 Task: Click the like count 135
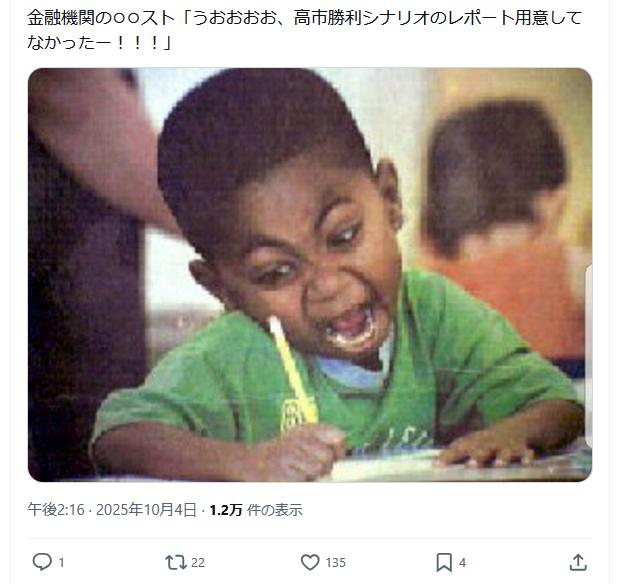click(x=335, y=563)
